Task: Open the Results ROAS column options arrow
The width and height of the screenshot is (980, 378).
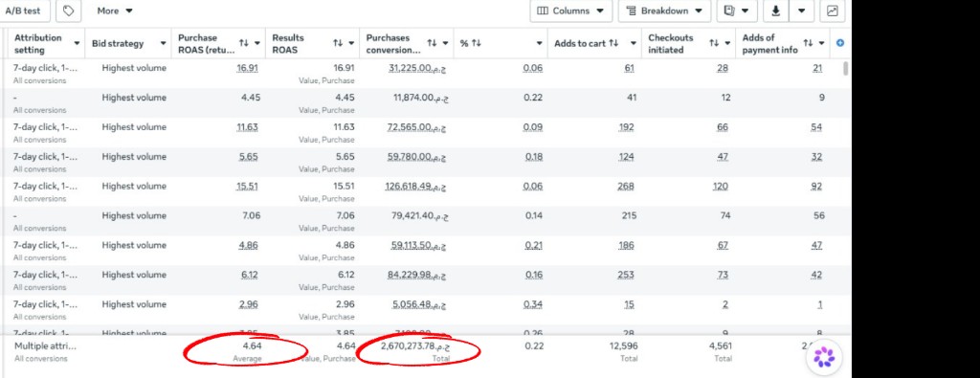Action: [x=351, y=43]
